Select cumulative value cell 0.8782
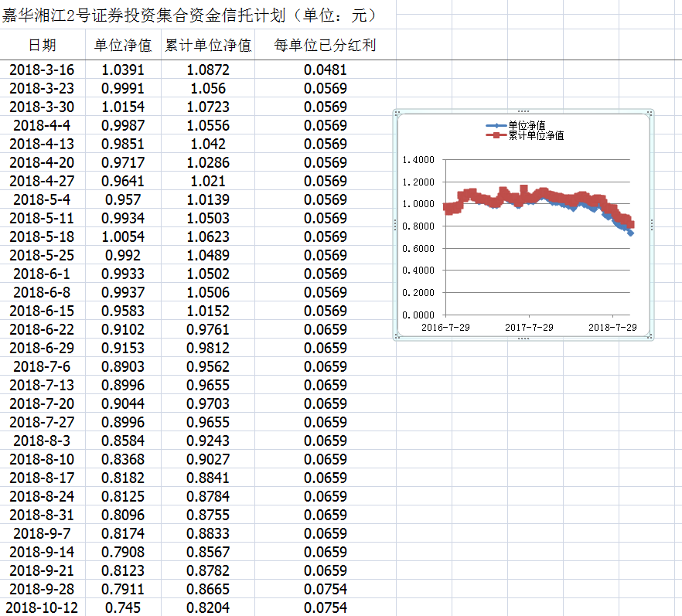 [208, 570]
